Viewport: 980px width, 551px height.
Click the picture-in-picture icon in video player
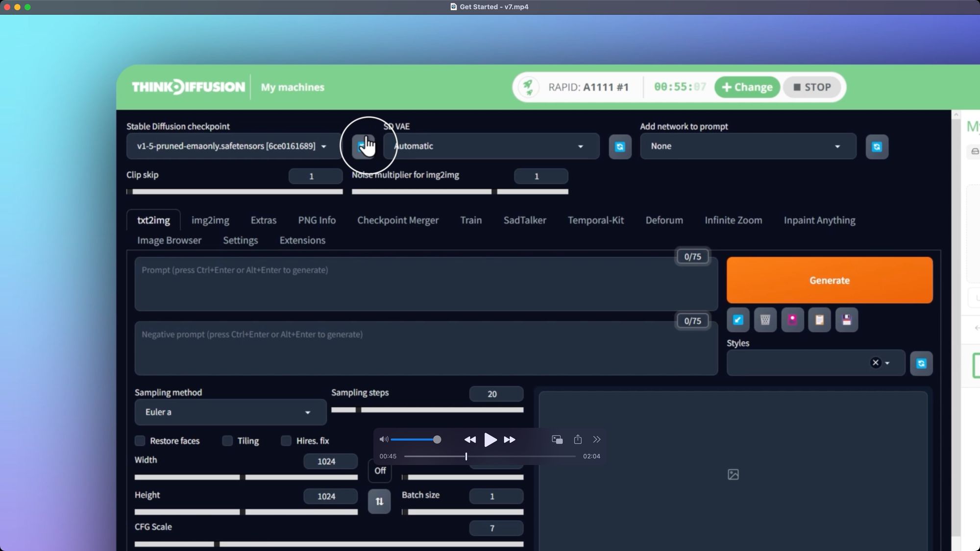pos(557,439)
